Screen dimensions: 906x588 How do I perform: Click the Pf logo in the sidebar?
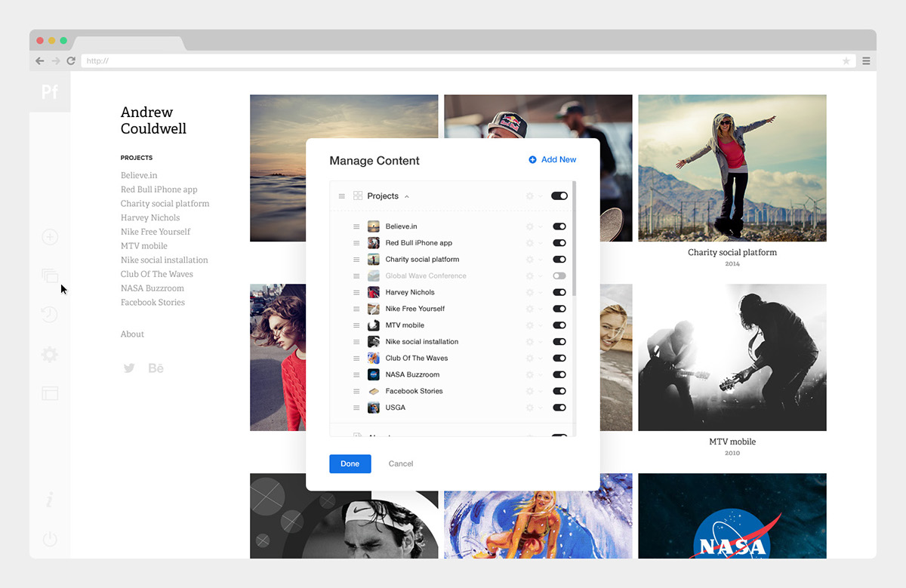50,92
